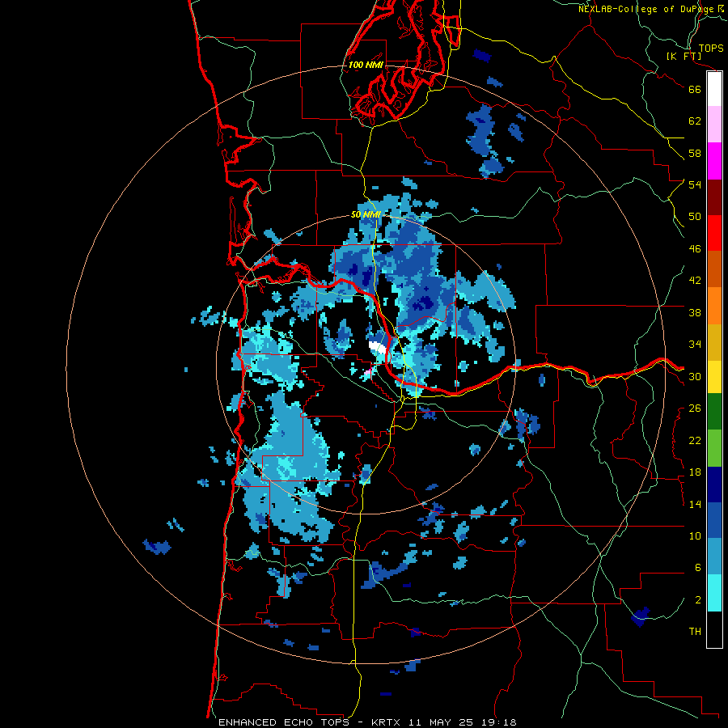Click the '18' legend value
728x728 pixels.
tap(695, 472)
